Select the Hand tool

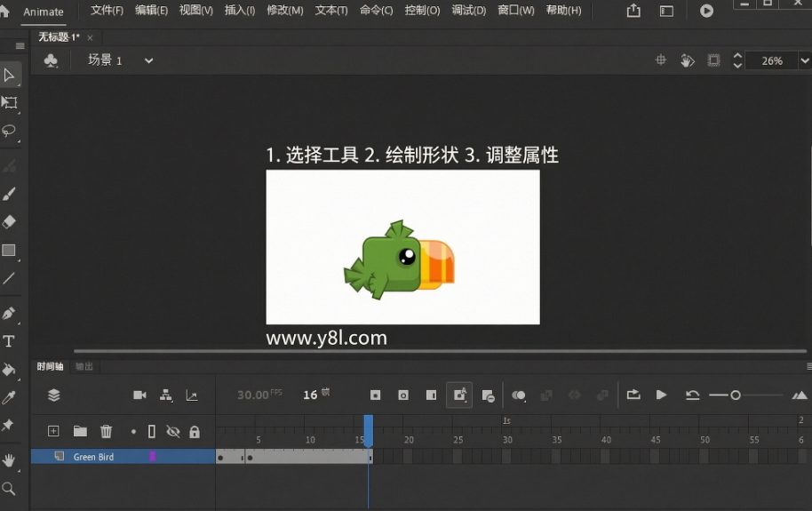[9, 460]
